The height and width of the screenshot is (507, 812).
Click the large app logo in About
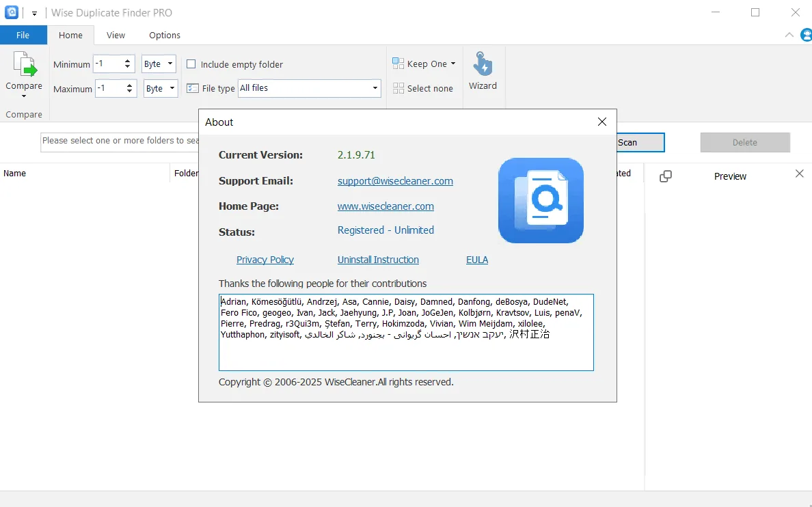point(541,200)
